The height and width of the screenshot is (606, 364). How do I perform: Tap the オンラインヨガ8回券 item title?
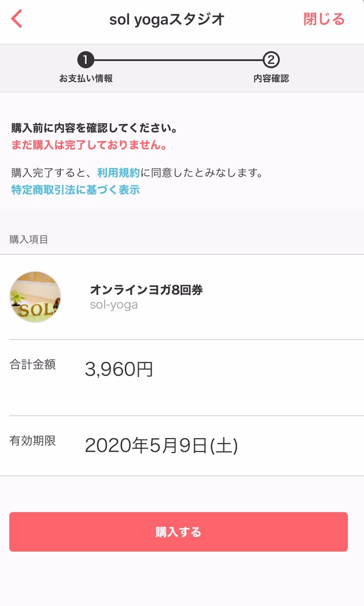tap(146, 290)
